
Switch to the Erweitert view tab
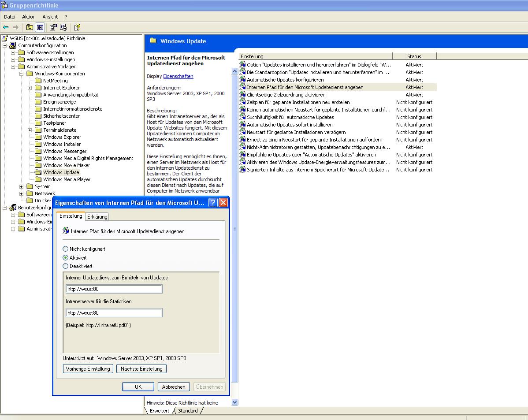point(160,411)
